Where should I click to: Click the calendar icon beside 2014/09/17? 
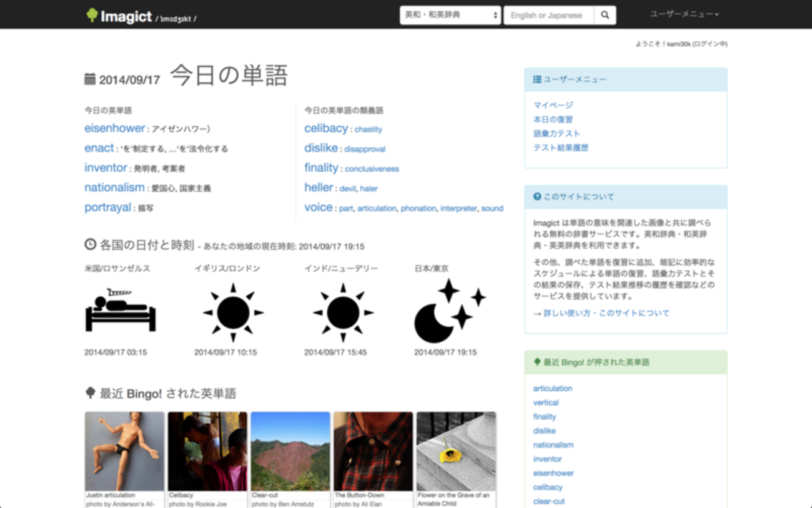click(x=90, y=79)
